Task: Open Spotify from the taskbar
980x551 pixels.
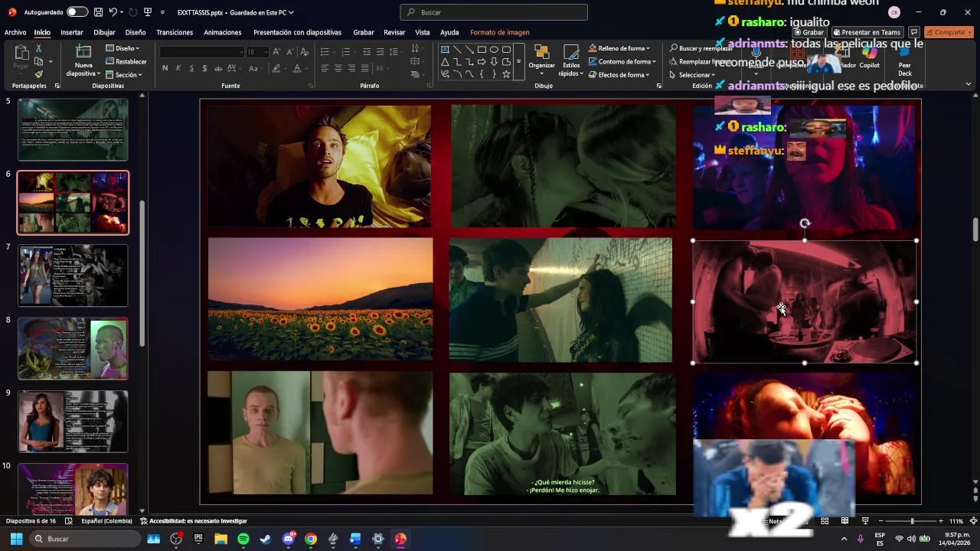Action: (x=243, y=539)
